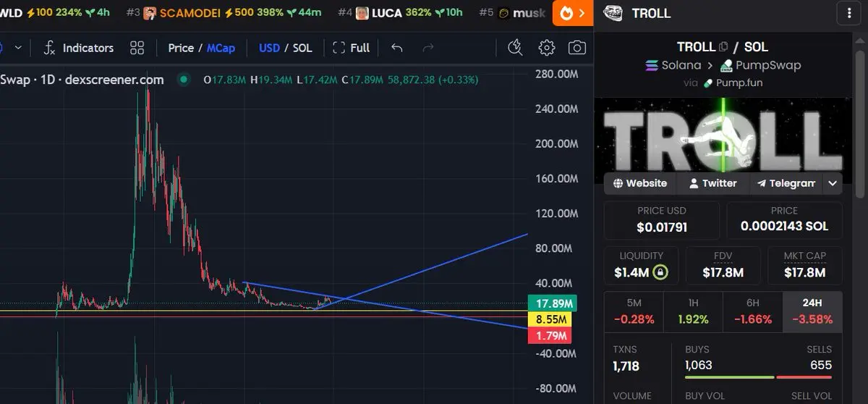Click the buys versus sells ratio bar
The height and width of the screenshot is (404, 868).
[x=758, y=377]
